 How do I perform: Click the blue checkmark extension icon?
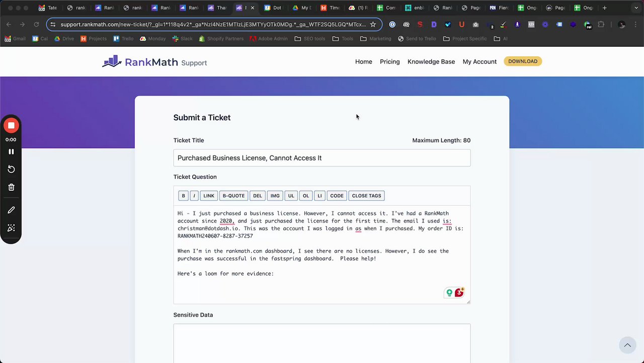pyautogui.click(x=448, y=24)
